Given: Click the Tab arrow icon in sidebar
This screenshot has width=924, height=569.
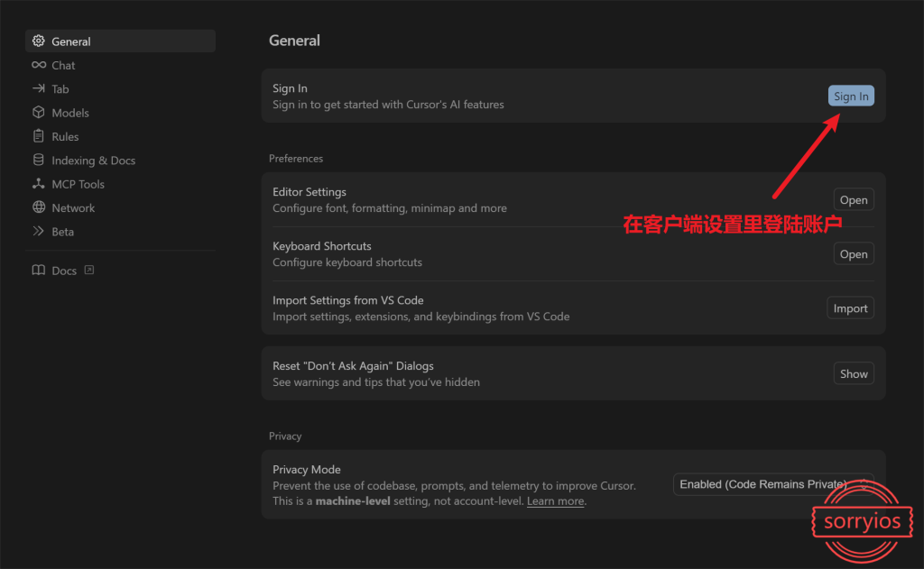Looking at the screenshot, I should pyautogui.click(x=38, y=88).
